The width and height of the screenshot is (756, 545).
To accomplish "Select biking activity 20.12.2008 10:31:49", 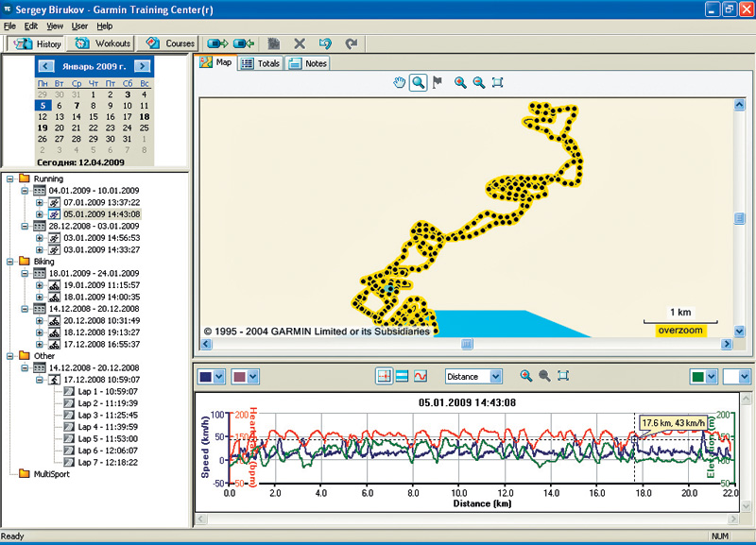I will pos(102,320).
